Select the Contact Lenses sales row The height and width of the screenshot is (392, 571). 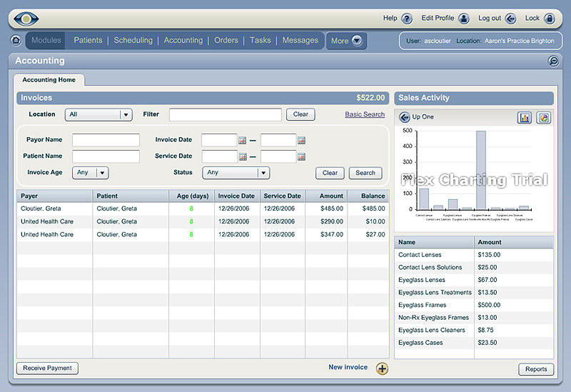tap(474, 255)
